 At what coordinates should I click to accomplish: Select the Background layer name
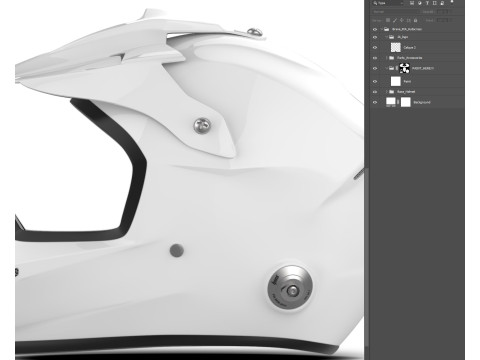(x=422, y=102)
